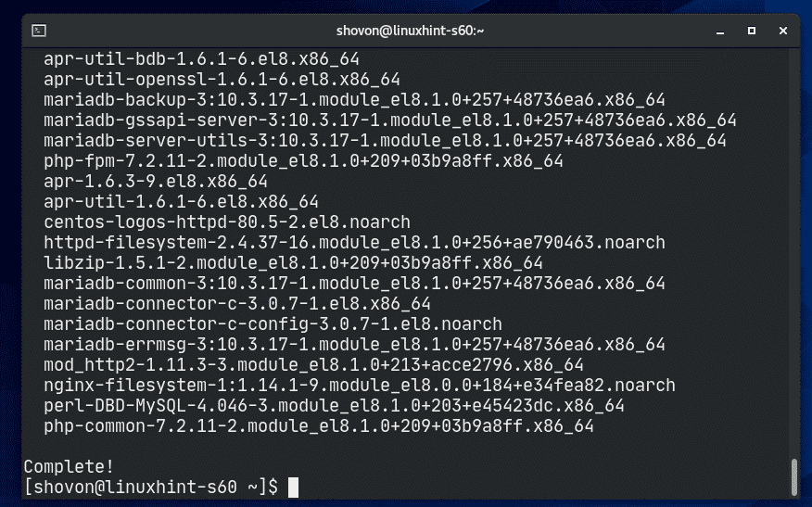Click the mariadb-gssapi-server package line
Image resolution: width=812 pixels, height=507 pixels.
pos(389,120)
